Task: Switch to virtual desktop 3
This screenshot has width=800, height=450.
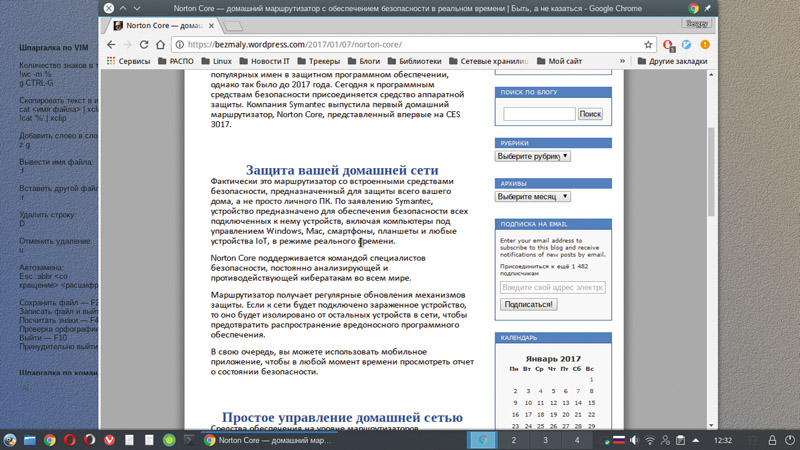Action: coord(545,440)
